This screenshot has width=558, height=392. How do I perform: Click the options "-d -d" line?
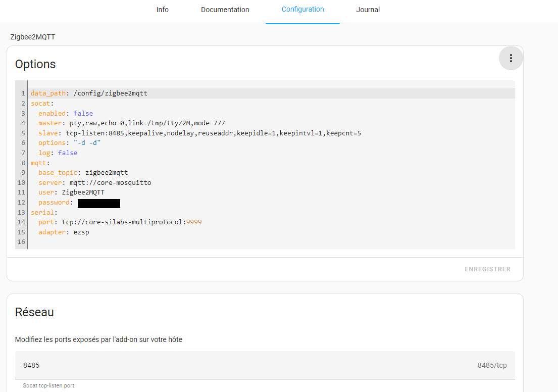pos(69,143)
